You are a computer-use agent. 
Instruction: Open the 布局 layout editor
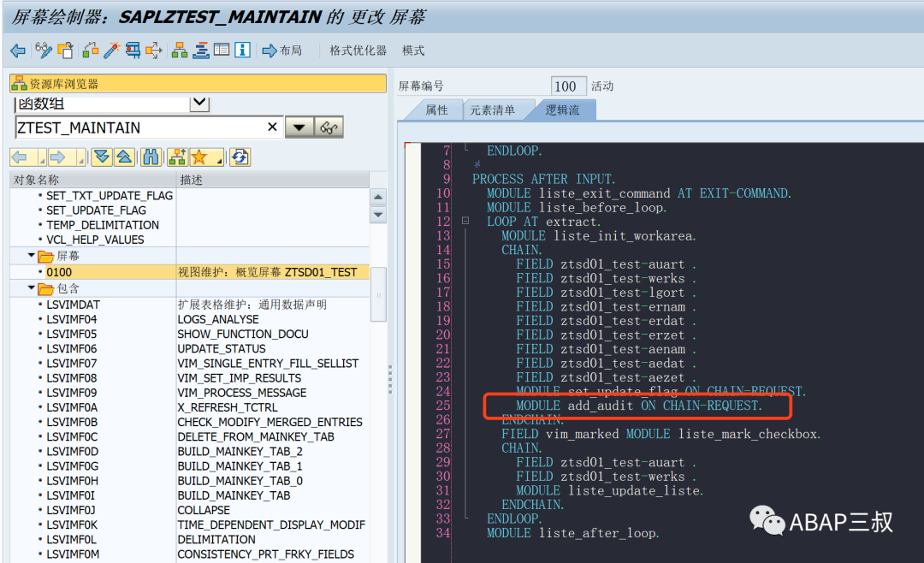click(282, 50)
